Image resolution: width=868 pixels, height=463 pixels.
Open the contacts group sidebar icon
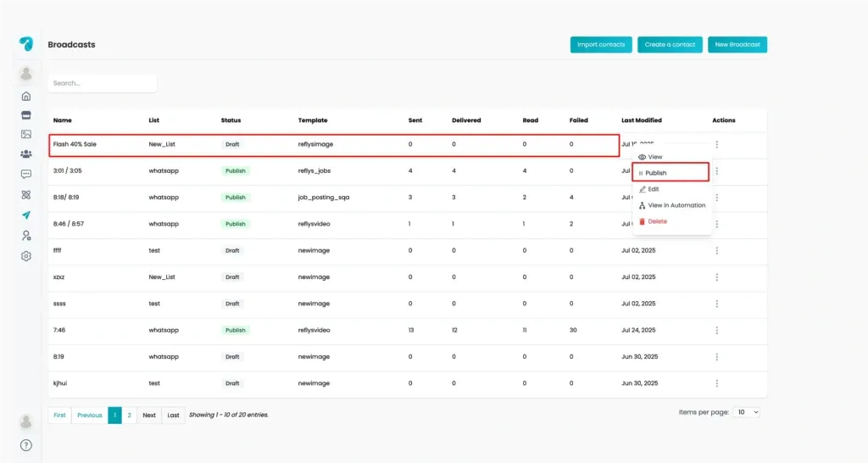[x=26, y=154]
